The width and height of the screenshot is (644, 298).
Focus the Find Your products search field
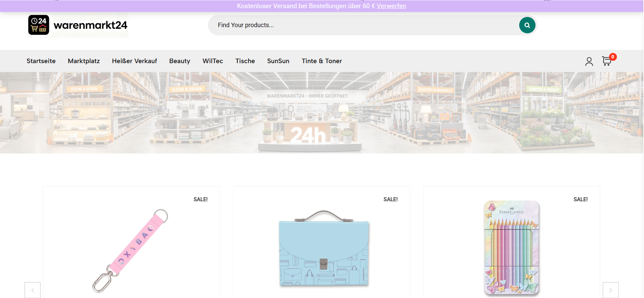363,25
